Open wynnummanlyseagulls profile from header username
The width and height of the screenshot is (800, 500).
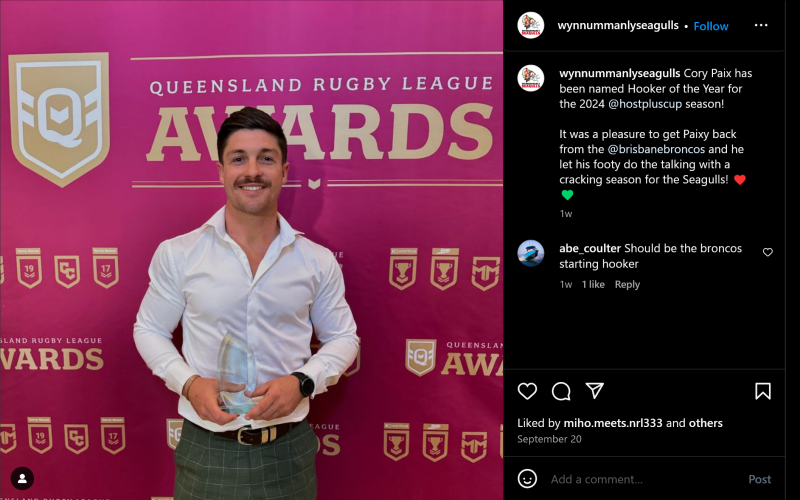pyautogui.click(x=618, y=26)
